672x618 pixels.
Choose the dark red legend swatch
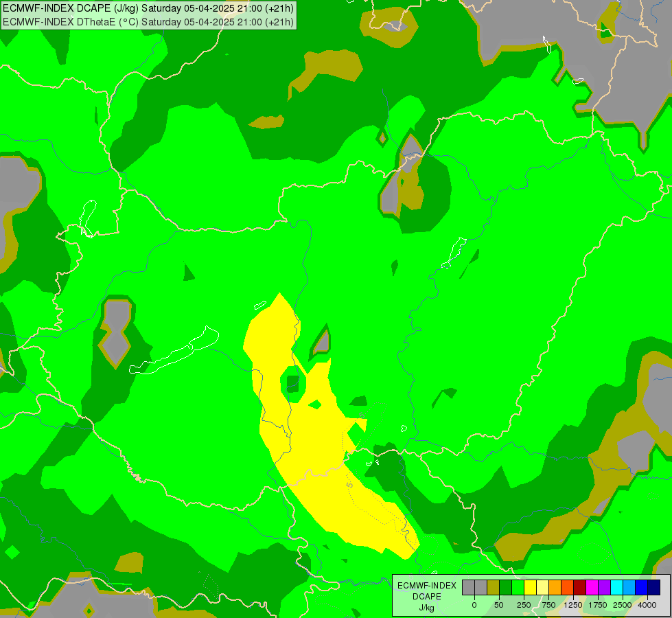579,587
